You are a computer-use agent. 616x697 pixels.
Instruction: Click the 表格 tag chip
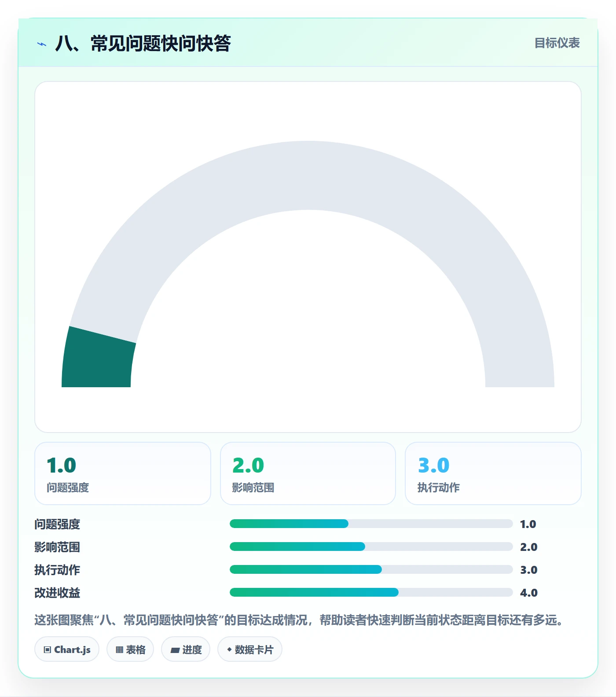click(130, 649)
